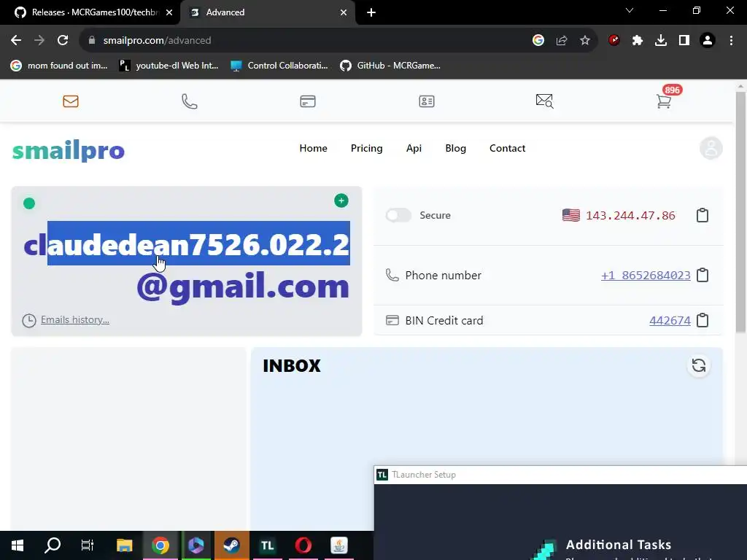Open the red extension icon in the toolbar
The image size is (747, 560).
(614, 41)
